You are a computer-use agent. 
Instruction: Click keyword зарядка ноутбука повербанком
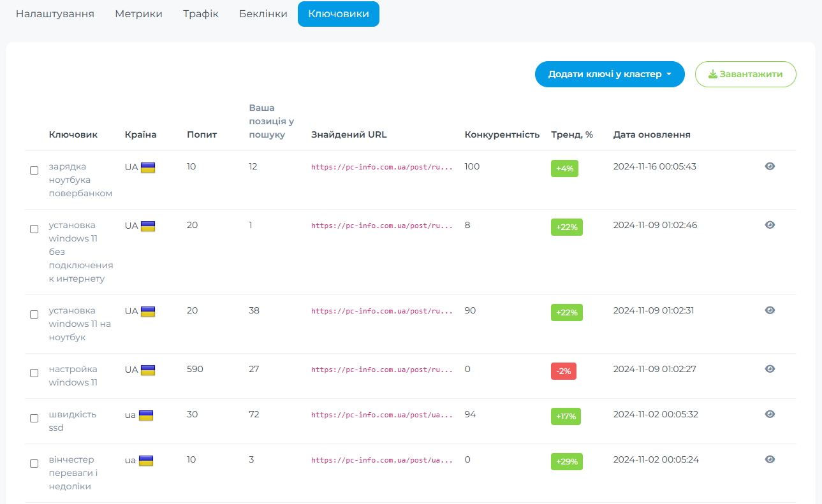80,180
